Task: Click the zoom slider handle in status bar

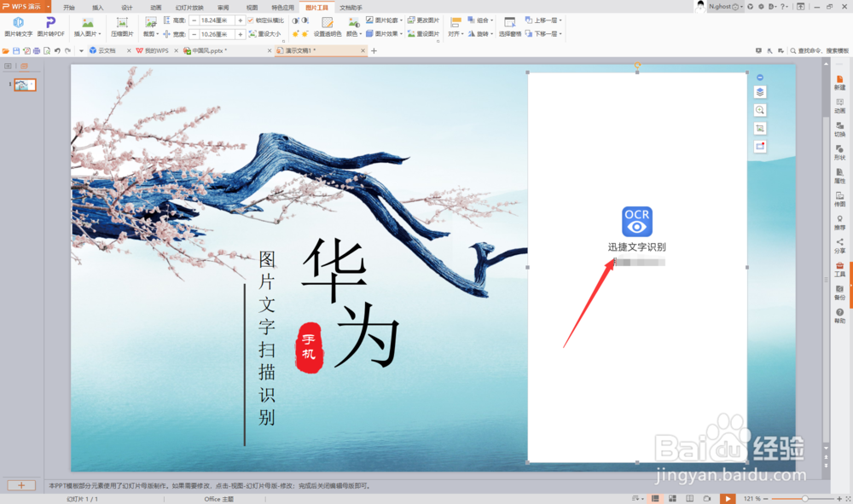Action: click(805, 499)
